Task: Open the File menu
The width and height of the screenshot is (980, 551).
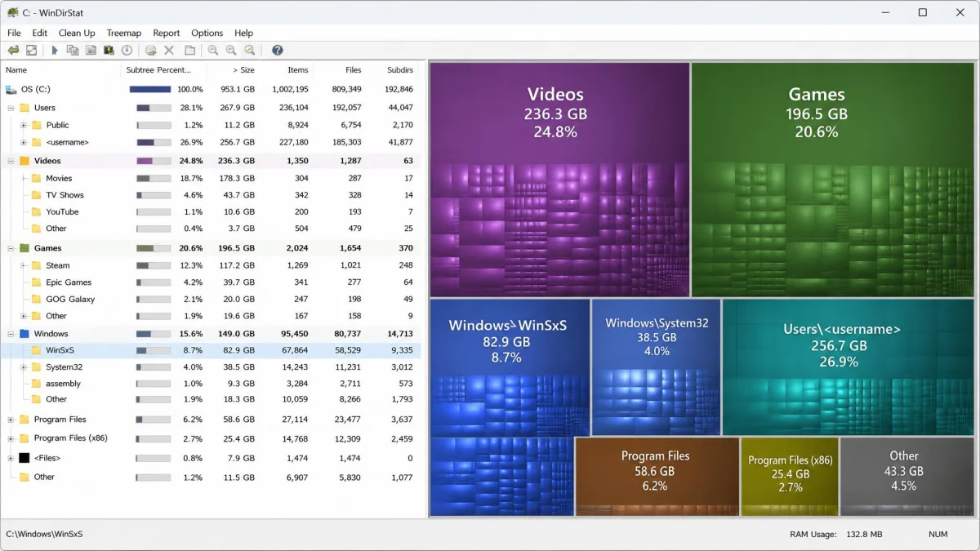Action: 14,33
